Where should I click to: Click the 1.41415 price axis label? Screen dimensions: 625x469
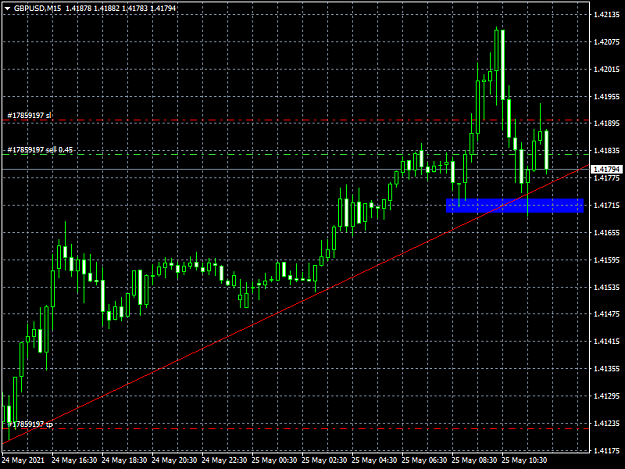pos(606,341)
